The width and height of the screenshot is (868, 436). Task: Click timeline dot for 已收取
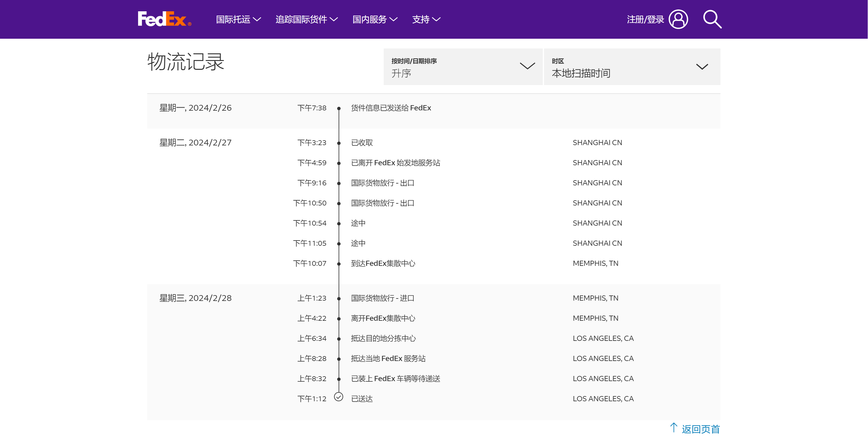(x=339, y=143)
